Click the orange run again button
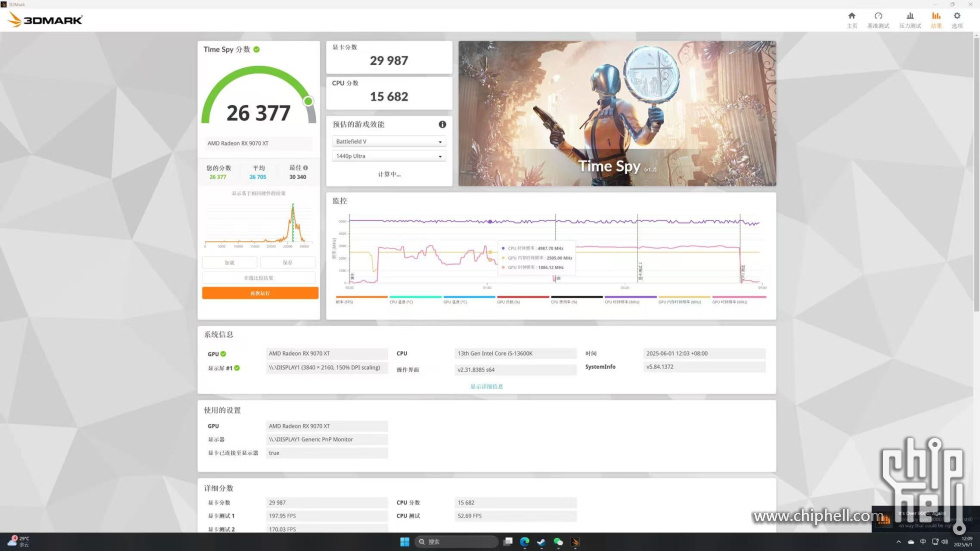Image resolution: width=980 pixels, height=551 pixels. (x=260, y=293)
